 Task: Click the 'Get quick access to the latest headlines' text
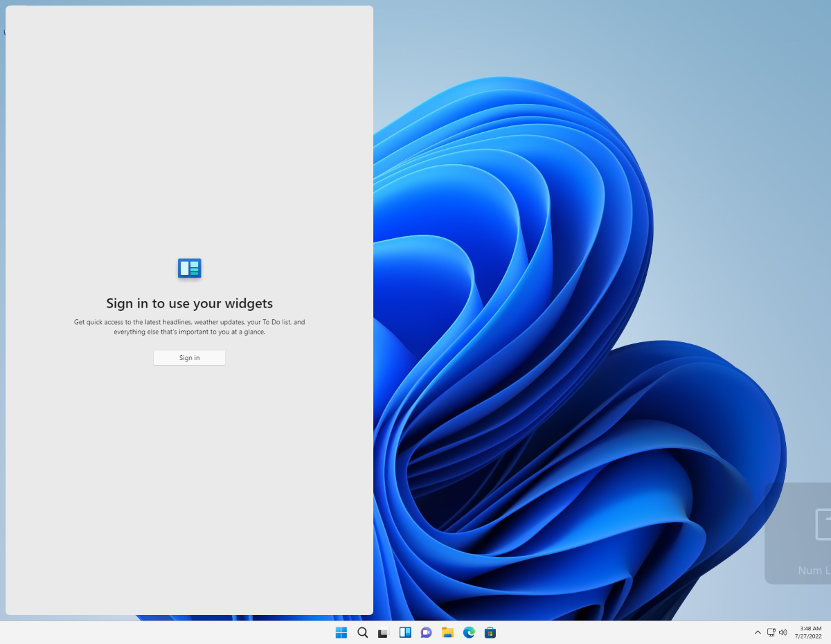point(190,327)
